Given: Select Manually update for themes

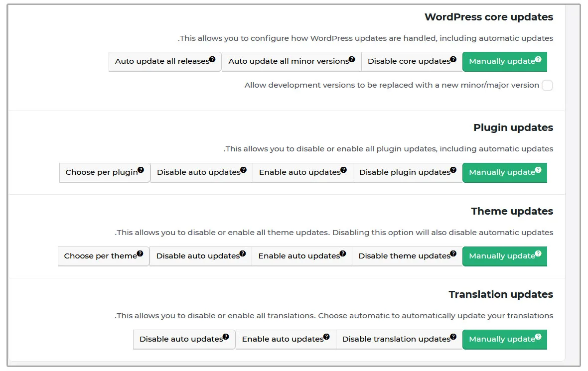Looking at the screenshot, I should (505, 256).
